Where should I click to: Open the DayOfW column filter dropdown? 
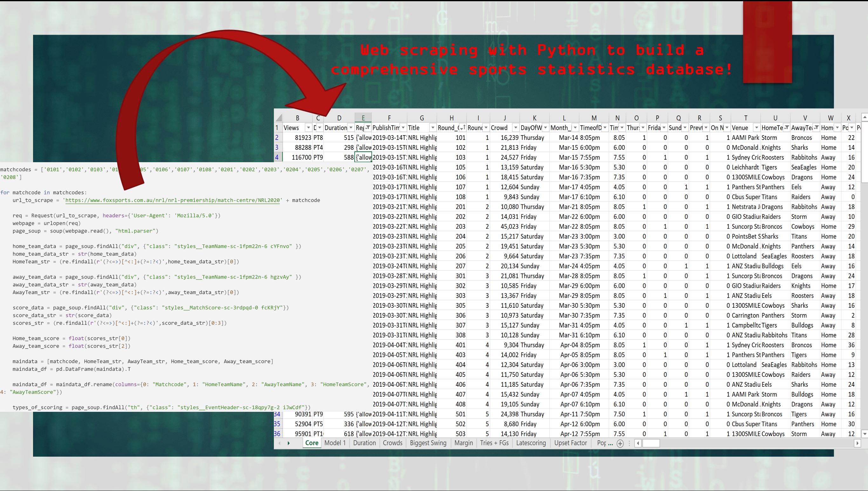point(545,128)
